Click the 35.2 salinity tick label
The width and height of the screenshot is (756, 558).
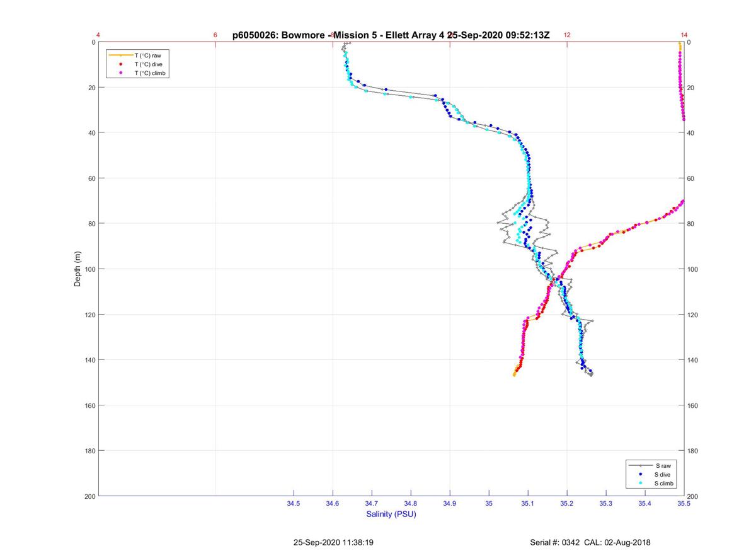point(567,504)
